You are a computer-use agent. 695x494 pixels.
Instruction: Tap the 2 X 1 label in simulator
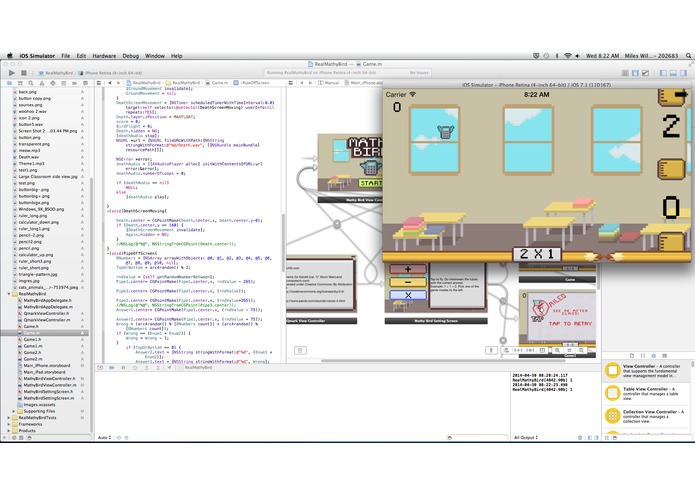tap(537, 254)
